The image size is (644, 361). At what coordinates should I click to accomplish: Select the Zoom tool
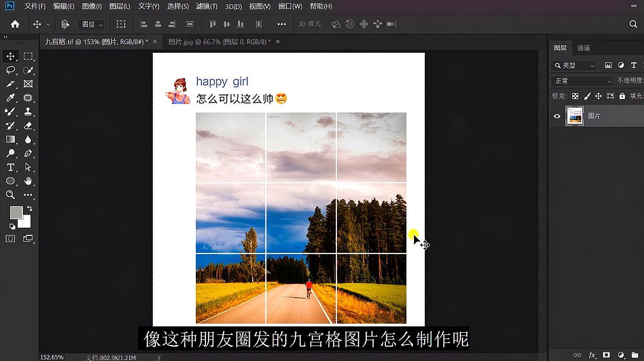(11, 195)
